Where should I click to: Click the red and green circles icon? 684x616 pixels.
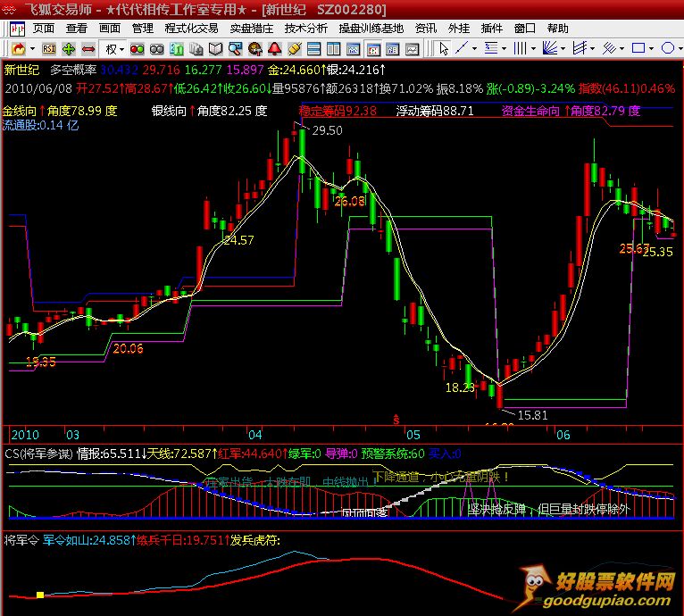(x=138, y=48)
